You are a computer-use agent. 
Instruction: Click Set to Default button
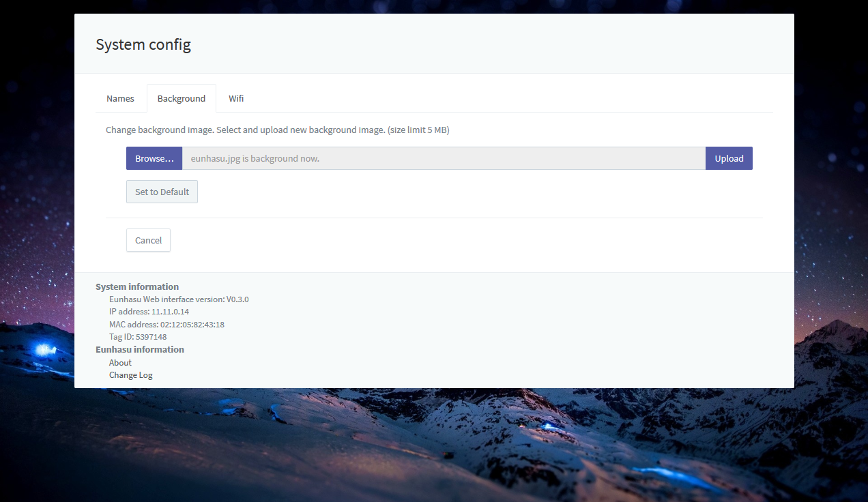(162, 192)
